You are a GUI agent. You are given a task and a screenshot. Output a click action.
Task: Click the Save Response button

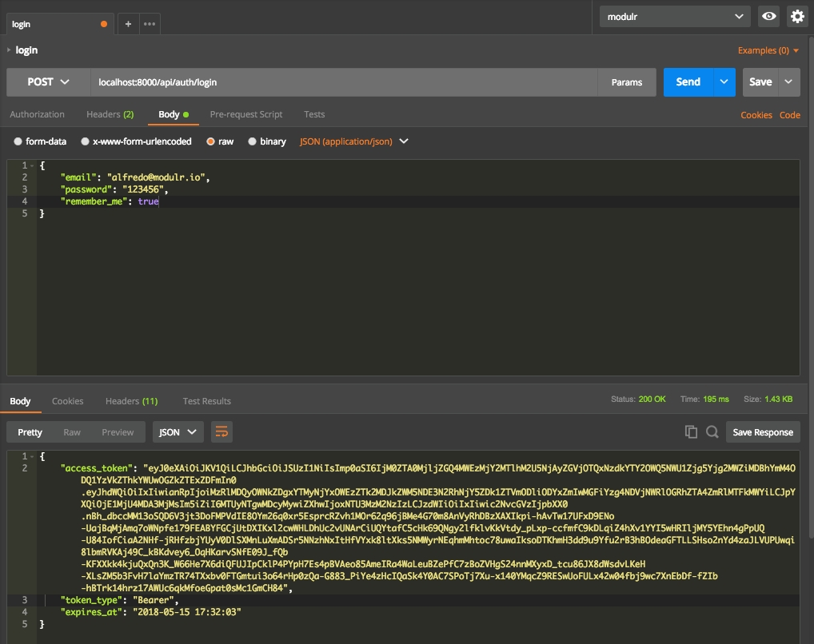[x=763, y=431]
